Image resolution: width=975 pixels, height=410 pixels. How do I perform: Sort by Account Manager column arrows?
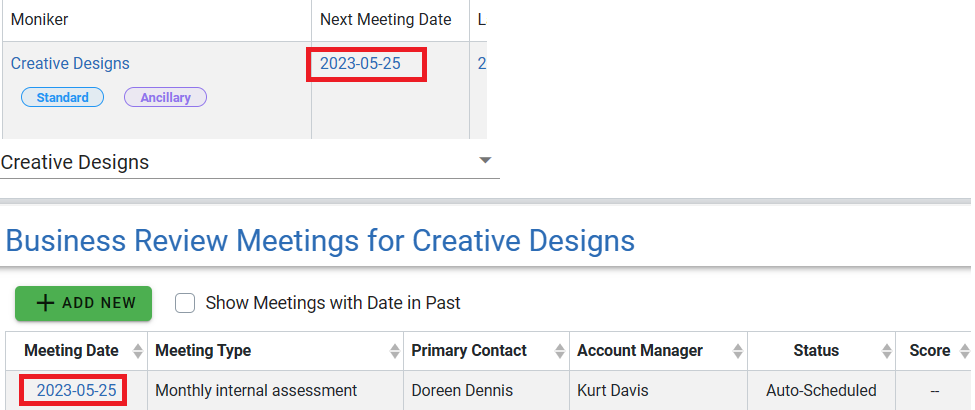click(737, 352)
